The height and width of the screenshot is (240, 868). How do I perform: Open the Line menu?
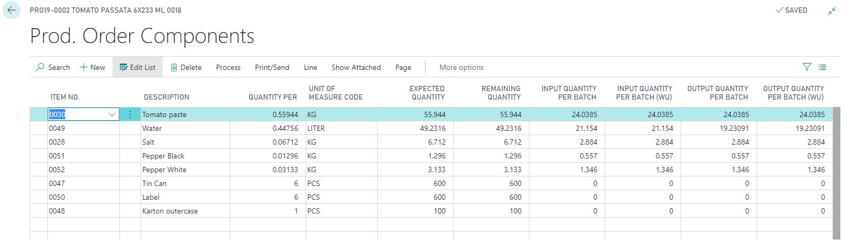click(x=310, y=67)
